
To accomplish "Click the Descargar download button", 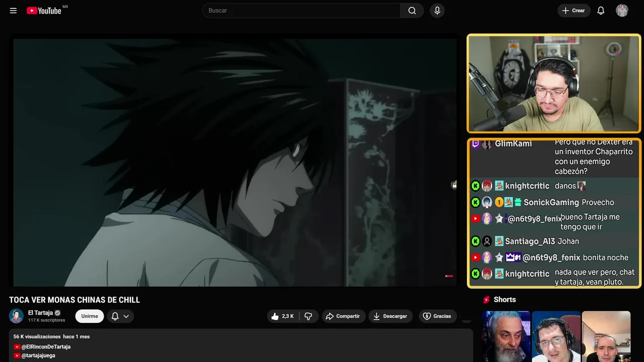I will coord(390,316).
